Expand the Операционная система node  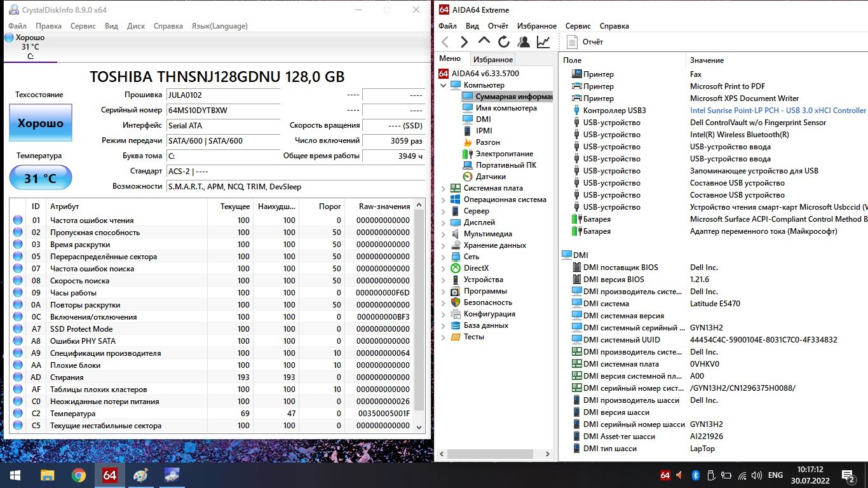[x=444, y=200]
